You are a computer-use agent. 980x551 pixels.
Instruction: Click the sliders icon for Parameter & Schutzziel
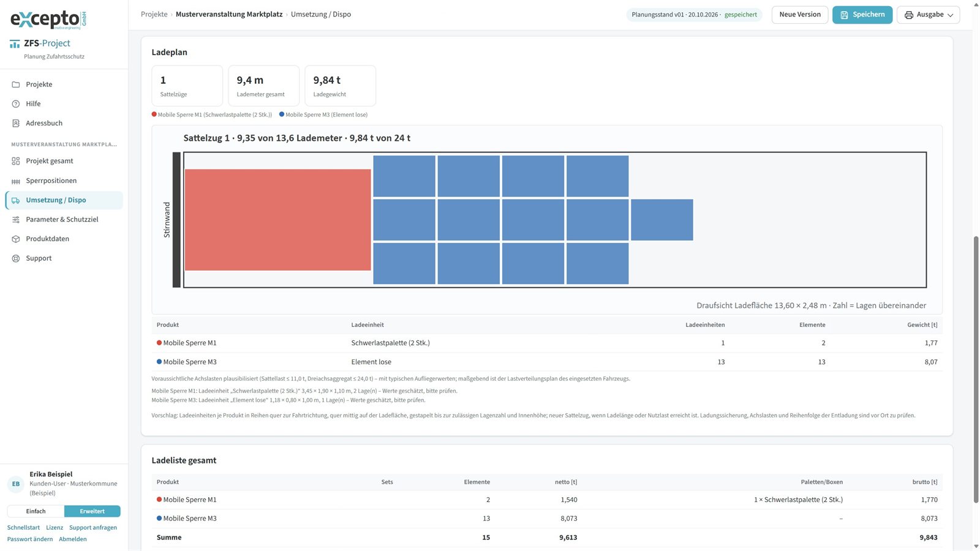(x=16, y=219)
